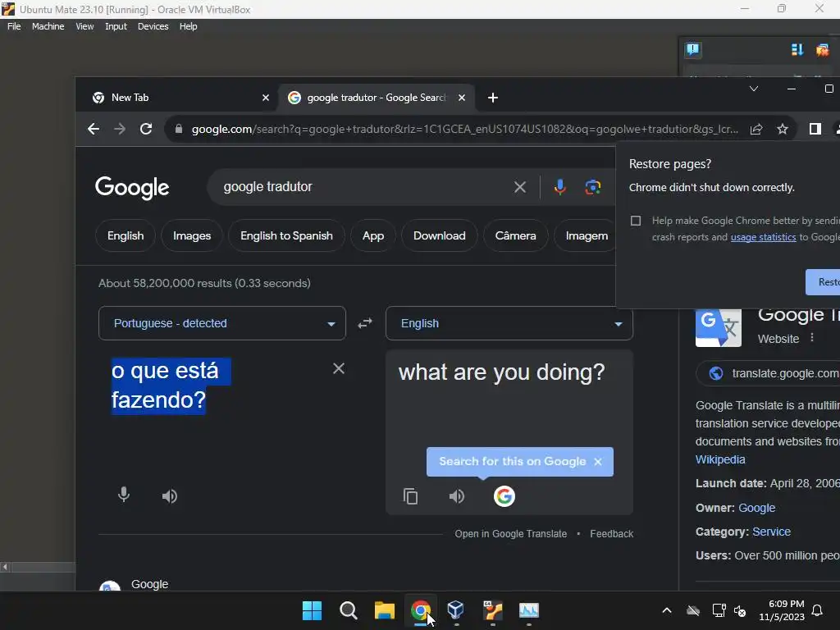Click the Restore button
Screen dimensions: 840x630
tap(824, 282)
